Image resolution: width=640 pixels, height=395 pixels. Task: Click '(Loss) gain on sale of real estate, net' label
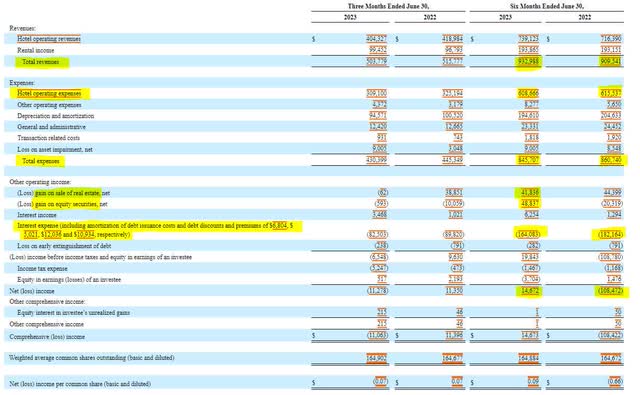coord(63,193)
